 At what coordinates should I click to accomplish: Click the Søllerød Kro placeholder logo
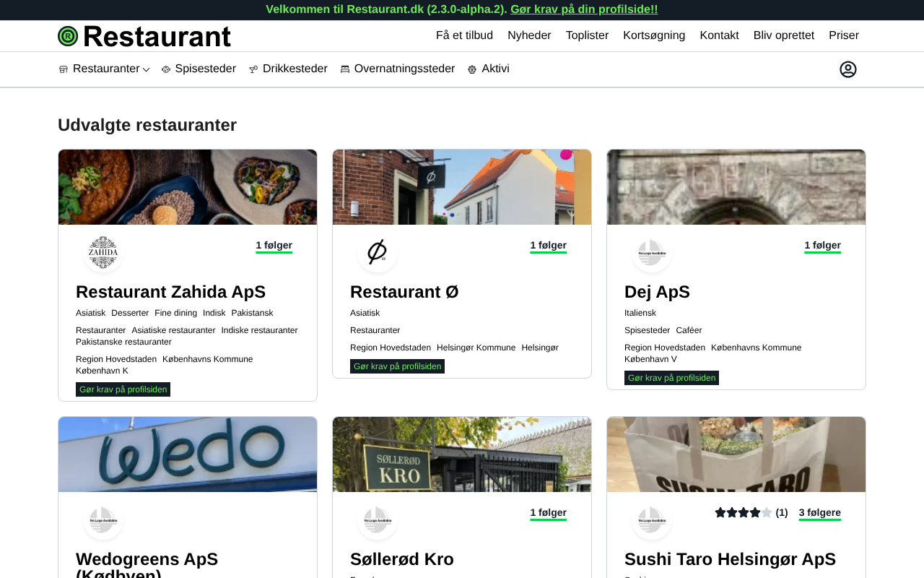(x=378, y=519)
